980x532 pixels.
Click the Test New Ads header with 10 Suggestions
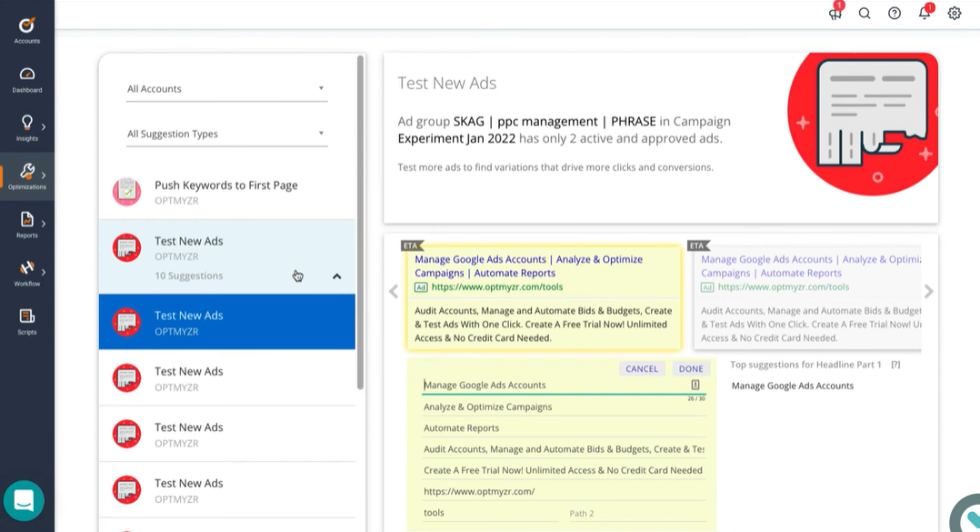(x=227, y=257)
